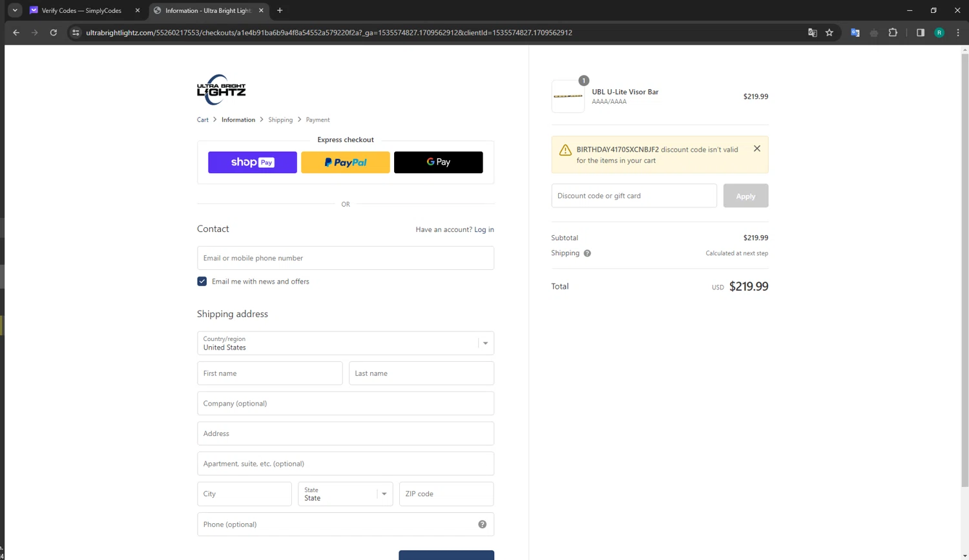
Task: Click the City field
Action: (x=244, y=494)
